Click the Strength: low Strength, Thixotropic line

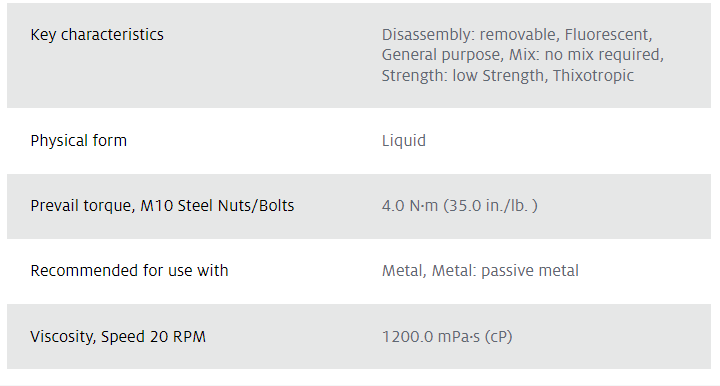tap(507, 75)
